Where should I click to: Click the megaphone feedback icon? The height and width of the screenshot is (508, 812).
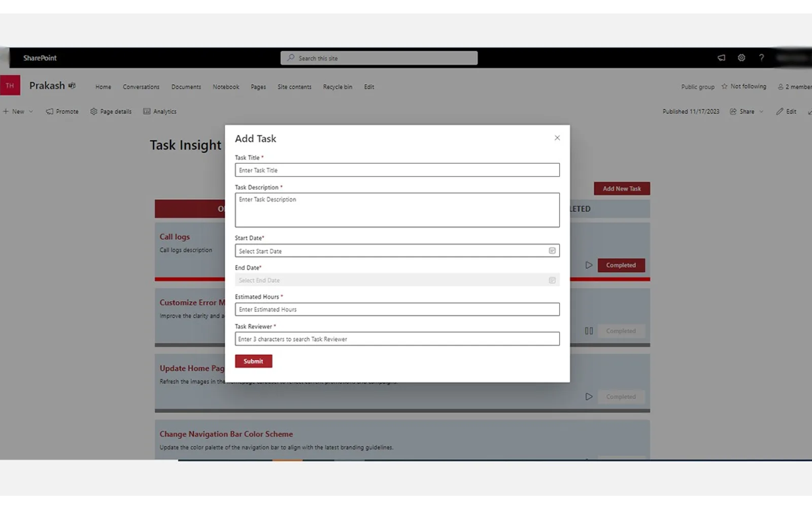pyautogui.click(x=721, y=58)
